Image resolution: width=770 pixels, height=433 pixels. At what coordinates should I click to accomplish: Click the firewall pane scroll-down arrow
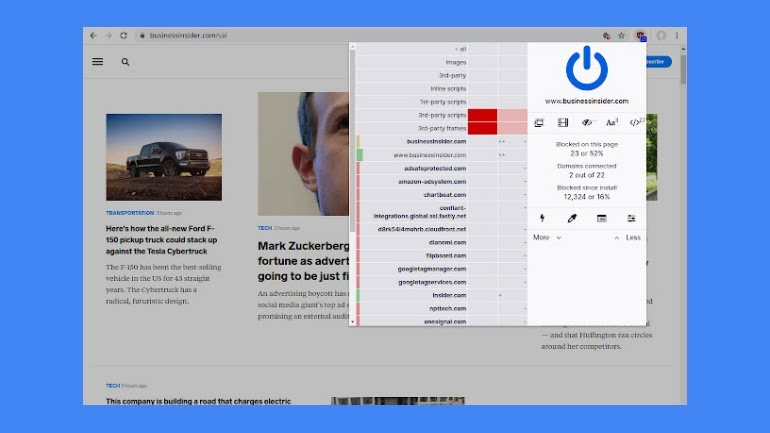(x=352, y=322)
